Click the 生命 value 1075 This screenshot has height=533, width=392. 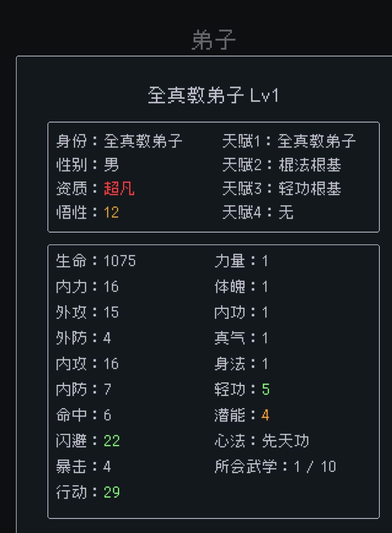pos(119,261)
